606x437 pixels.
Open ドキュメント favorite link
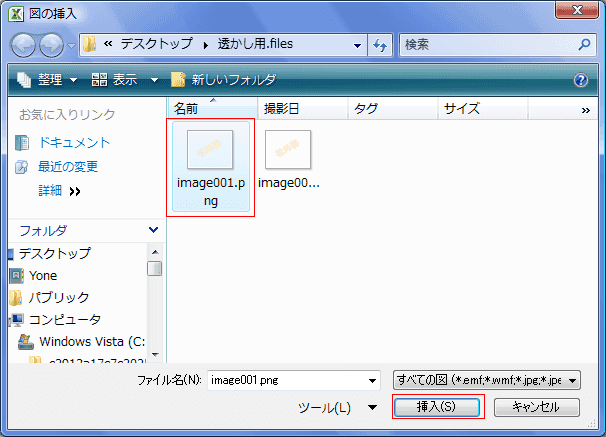74,143
